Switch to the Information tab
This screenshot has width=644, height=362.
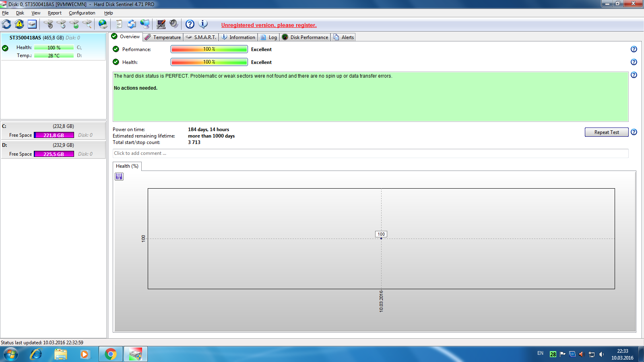(x=238, y=37)
